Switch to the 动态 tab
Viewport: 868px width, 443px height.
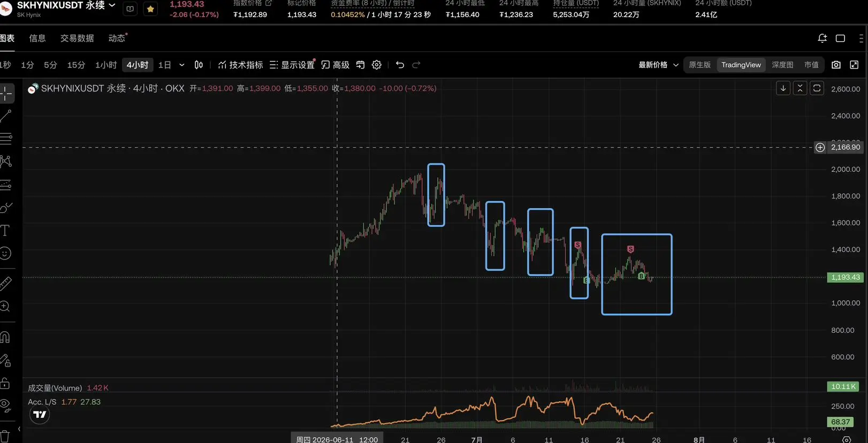pyautogui.click(x=117, y=38)
